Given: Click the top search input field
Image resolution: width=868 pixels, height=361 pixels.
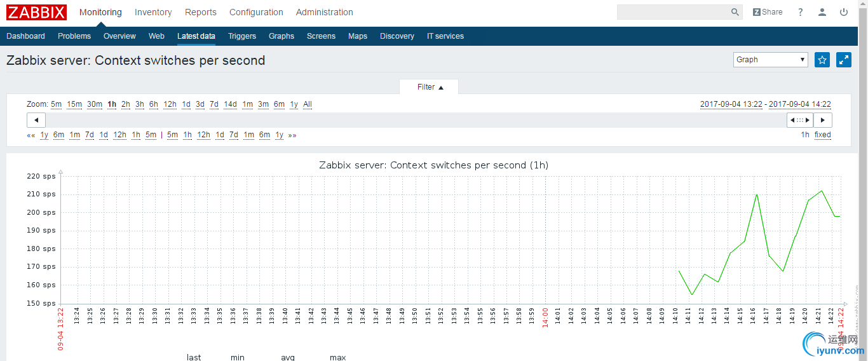Looking at the screenshot, I should click(x=679, y=12).
